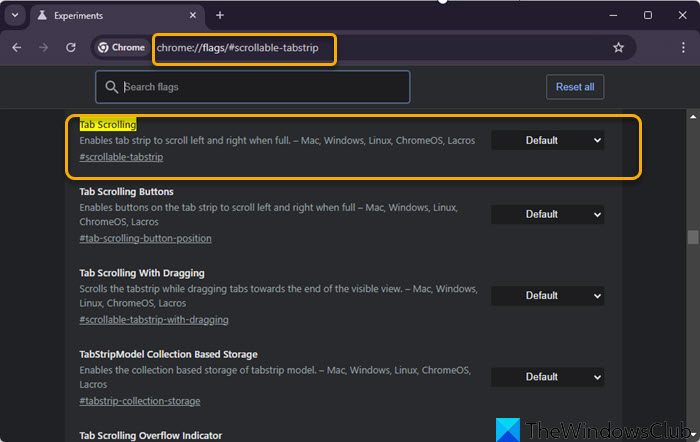Open the Chrome three-dot menu
This screenshot has width=700, height=442.
coord(683,47)
